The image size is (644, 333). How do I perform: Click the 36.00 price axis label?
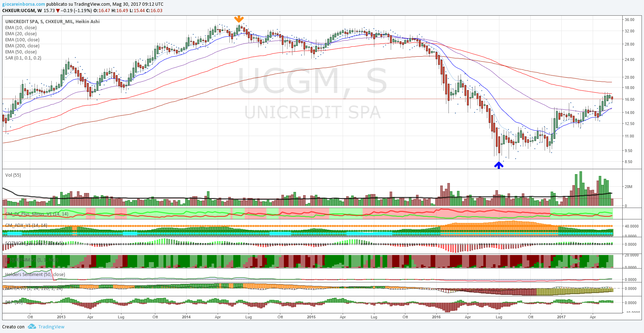629,20
